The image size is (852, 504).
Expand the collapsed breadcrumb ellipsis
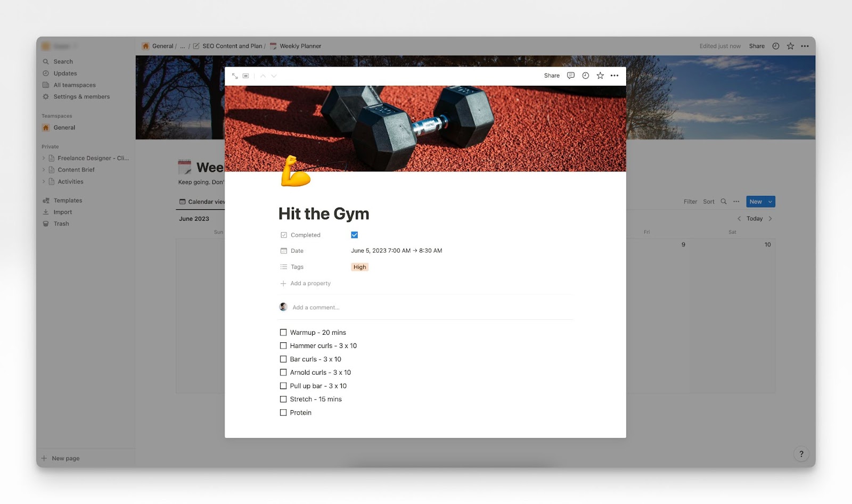[x=183, y=46]
